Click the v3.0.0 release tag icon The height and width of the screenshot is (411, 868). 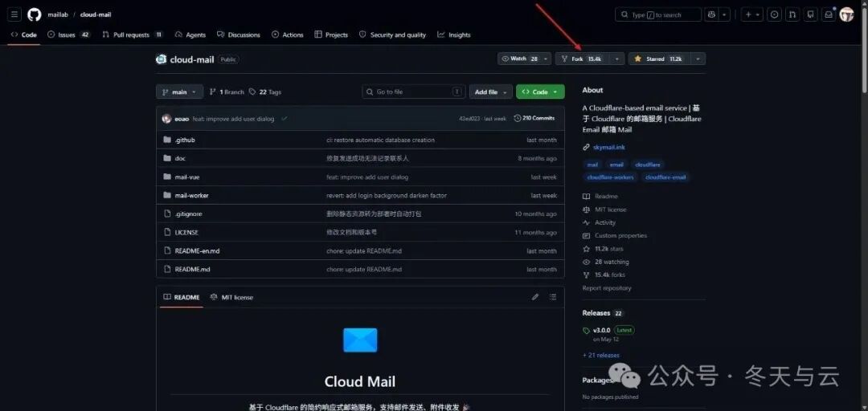pyautogui.click(x=586, y=330)
